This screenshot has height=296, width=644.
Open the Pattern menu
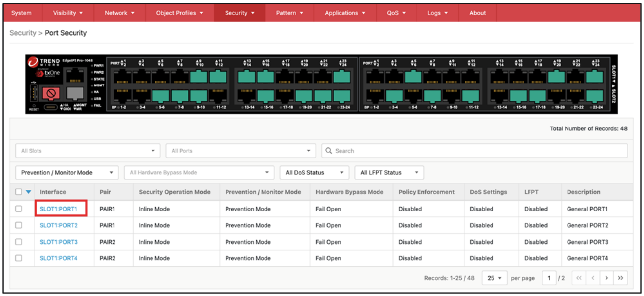click(x=290, y=13)
